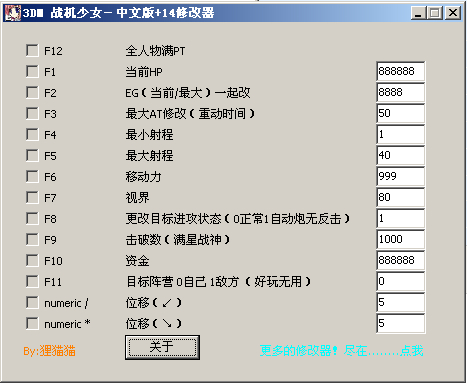Select the 更改目标进攻状态 value field

[401, 218]
